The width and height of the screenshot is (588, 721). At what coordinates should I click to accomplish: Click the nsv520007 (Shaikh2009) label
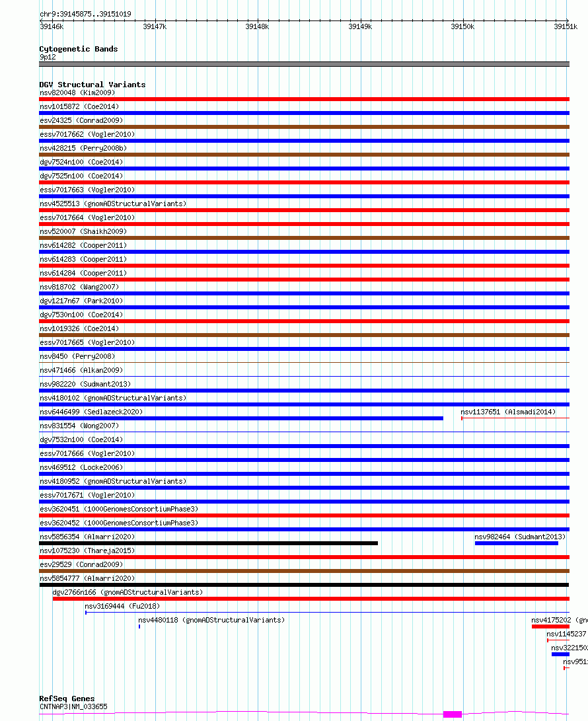click(x=83, y=231)
